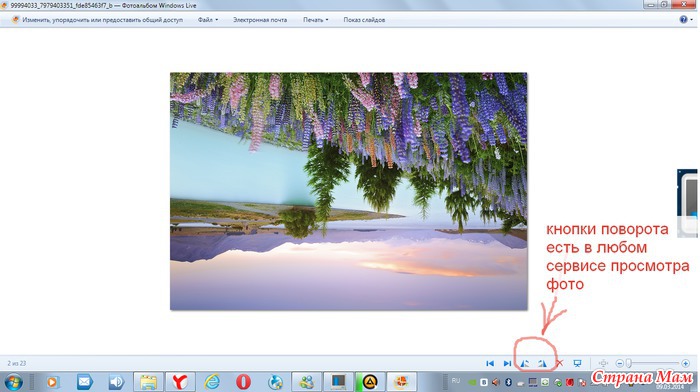The width and height of the screenshot is (700, 392).
Task: Open the Windows Start menu
Action: point(13,382)
